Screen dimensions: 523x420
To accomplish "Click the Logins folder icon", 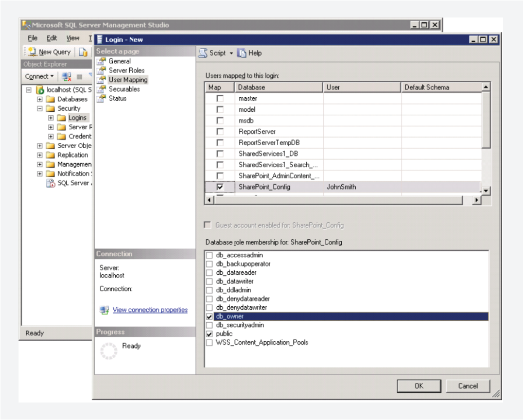I will [x=61, y=118].
